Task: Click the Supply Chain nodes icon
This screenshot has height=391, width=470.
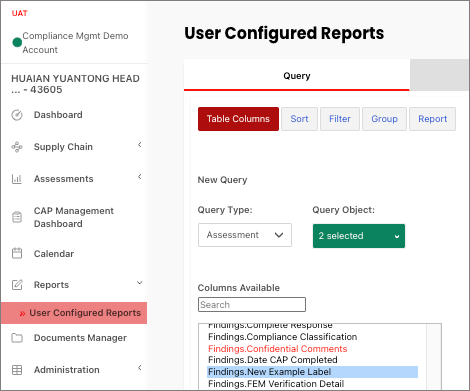Action: click(17, 147)
